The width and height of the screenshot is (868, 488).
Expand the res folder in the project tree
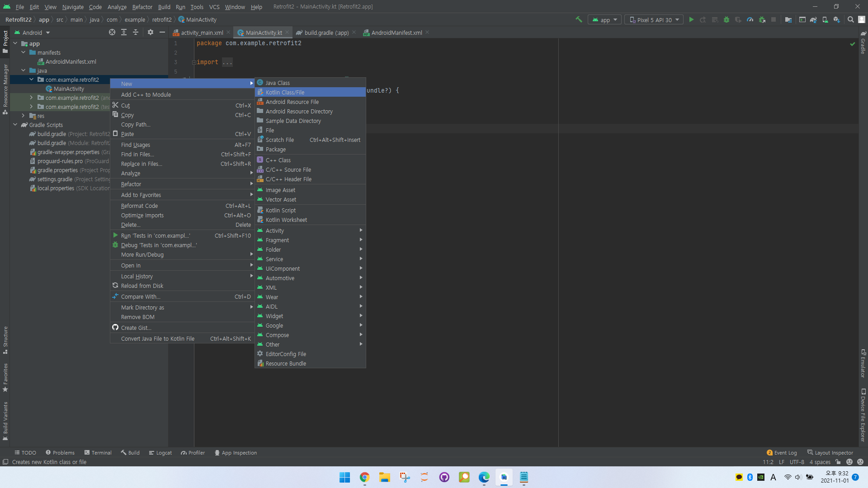click(23, 116)
